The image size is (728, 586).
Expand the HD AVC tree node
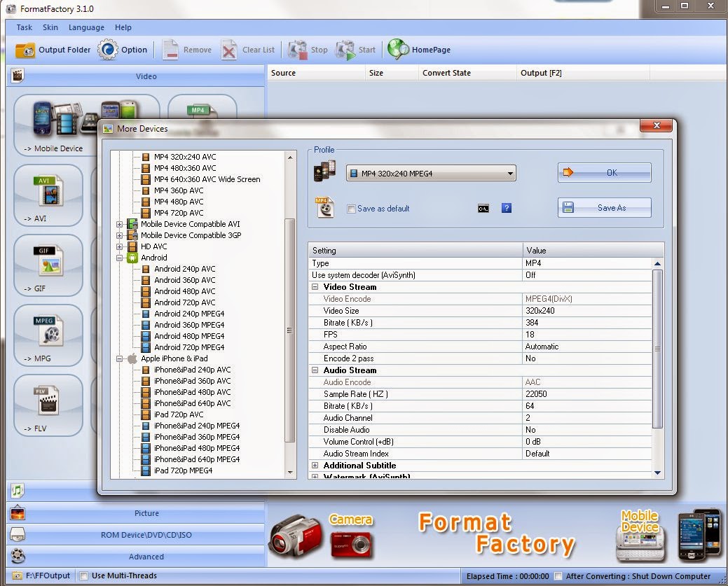click(119, 246)
